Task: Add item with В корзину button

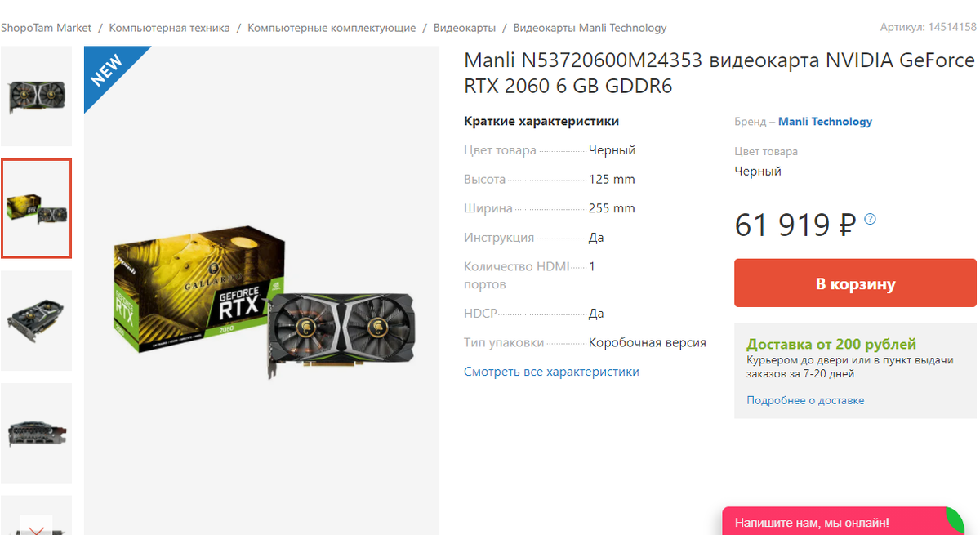Action: click(x=855, y=283)
